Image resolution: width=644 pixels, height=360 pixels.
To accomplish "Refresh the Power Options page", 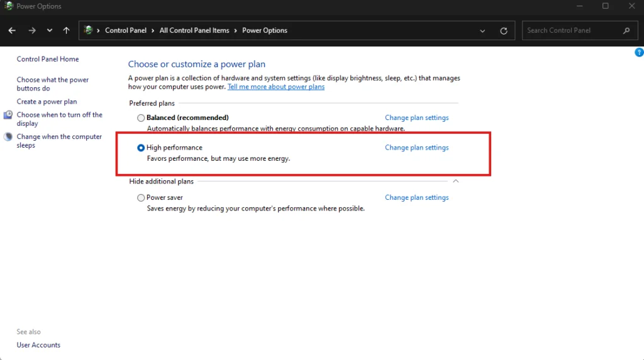I will coord(504,31).
